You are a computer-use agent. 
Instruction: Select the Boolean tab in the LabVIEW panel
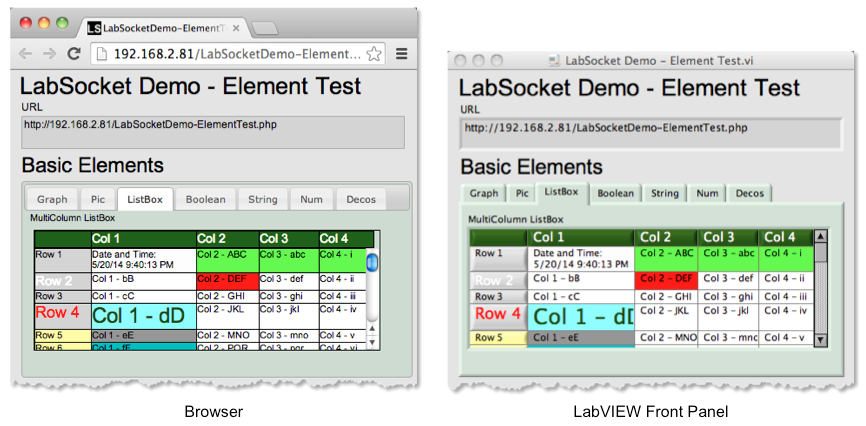tap(616, 193)
